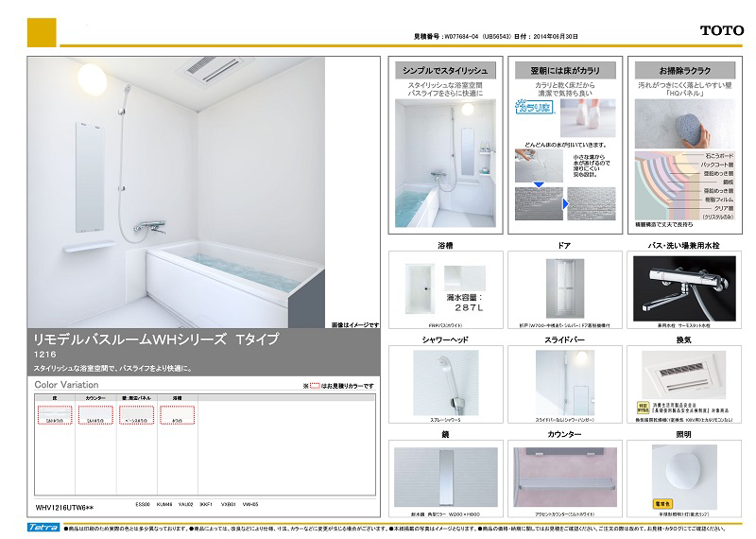Click the 樹脂フィルム label in the layer diagram
The image size is (756, 539).
pos(719,200)
